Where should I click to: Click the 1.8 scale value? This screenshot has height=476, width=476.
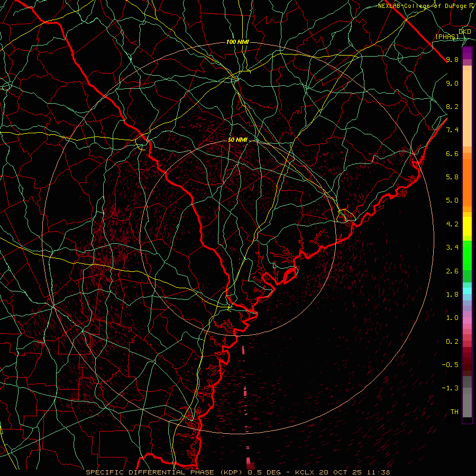452,295
